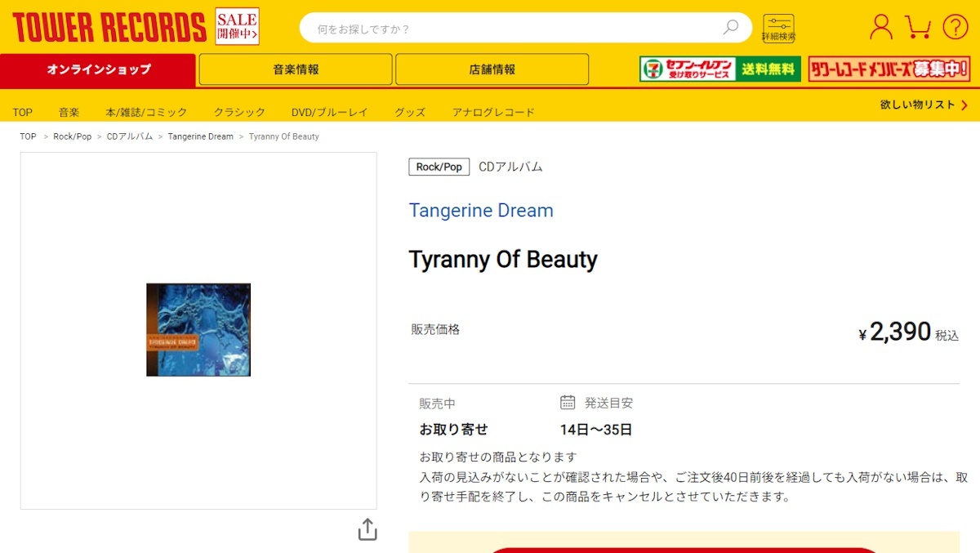
Task: Open the TOP category menu item
Action: (23, 113)
